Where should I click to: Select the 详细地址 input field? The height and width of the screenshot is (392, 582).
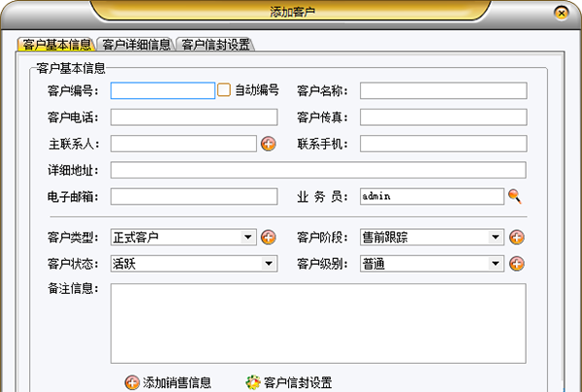[x=318, y=170]
